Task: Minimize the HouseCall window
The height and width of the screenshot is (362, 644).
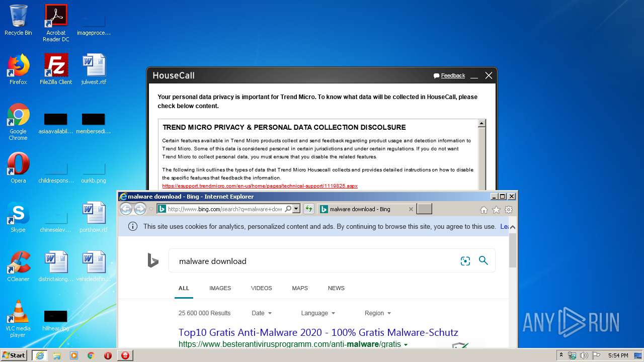Action: pyautogui.click(x=474, y=75)
